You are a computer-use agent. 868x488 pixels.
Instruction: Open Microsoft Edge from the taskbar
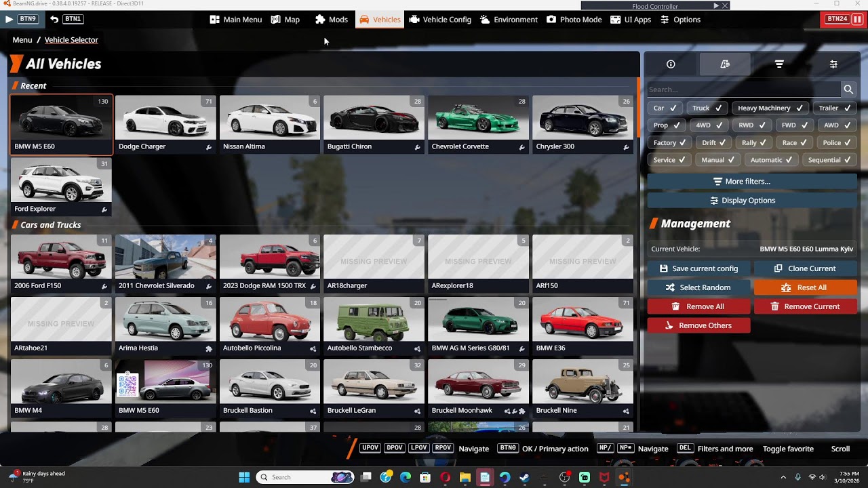click(x=406, y=477)
